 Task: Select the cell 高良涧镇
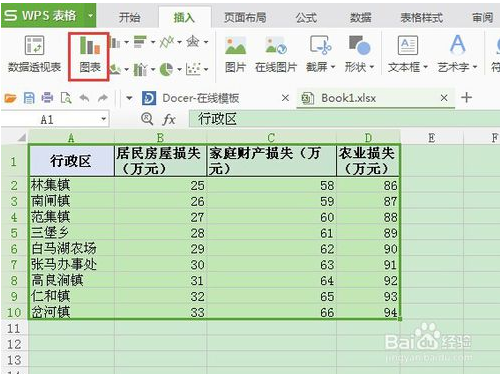click(x=71, y=280)
